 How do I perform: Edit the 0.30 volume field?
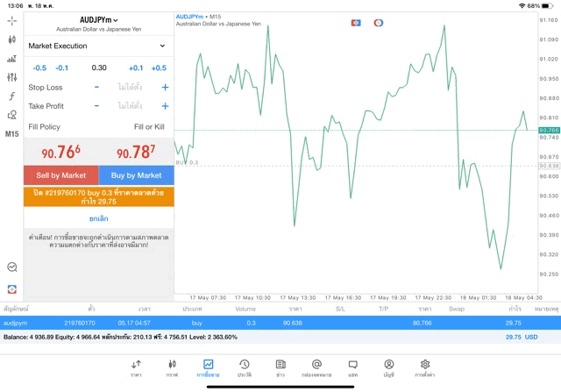tap(99, 68)
